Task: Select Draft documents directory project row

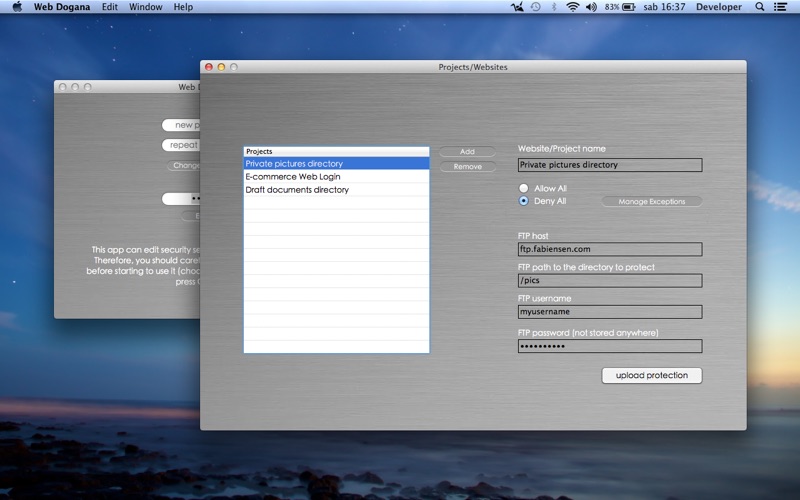Action: [x=336, y=190]
